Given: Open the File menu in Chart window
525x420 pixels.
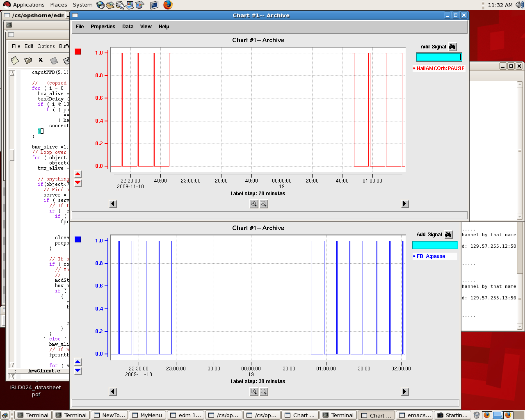Looking at the screenshot, I should click(80, 27).
